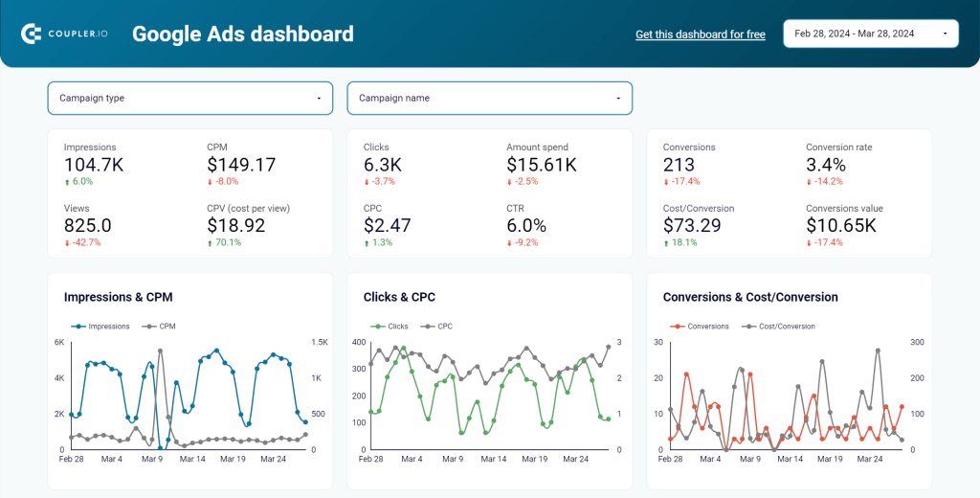Toggle the CPM legend item in the chart
Viewport: 980px width, 498px height.
point(160,327)
